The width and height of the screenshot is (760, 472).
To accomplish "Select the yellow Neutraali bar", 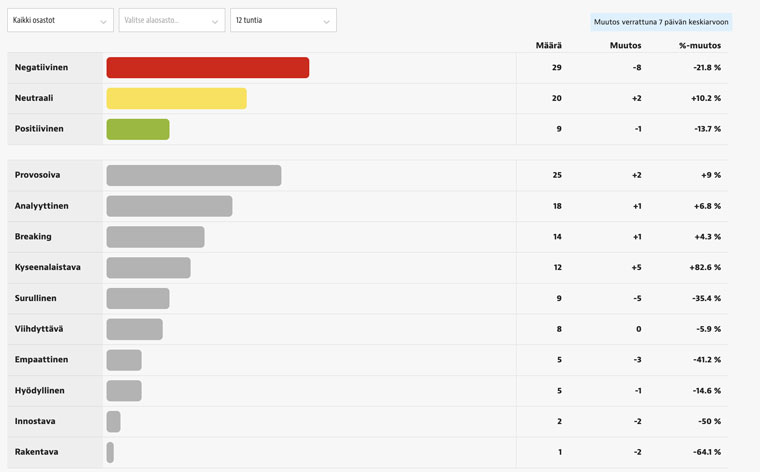I will point(176,98).
